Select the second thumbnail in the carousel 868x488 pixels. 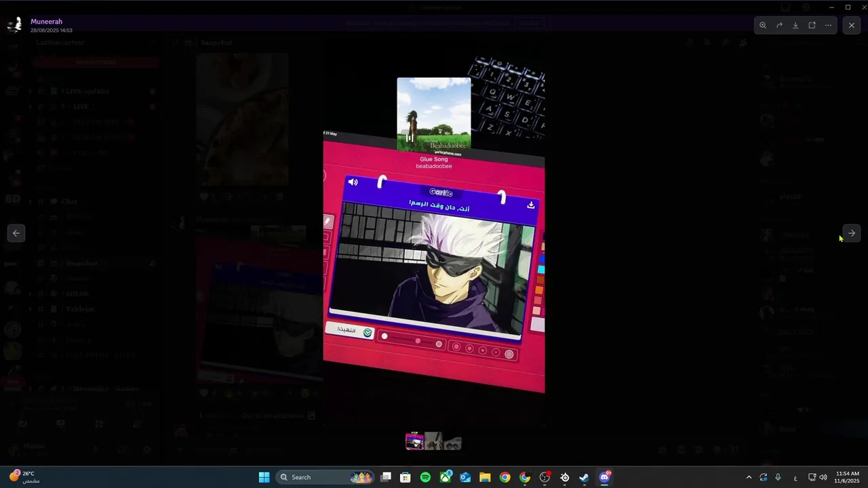click(433, 441)
